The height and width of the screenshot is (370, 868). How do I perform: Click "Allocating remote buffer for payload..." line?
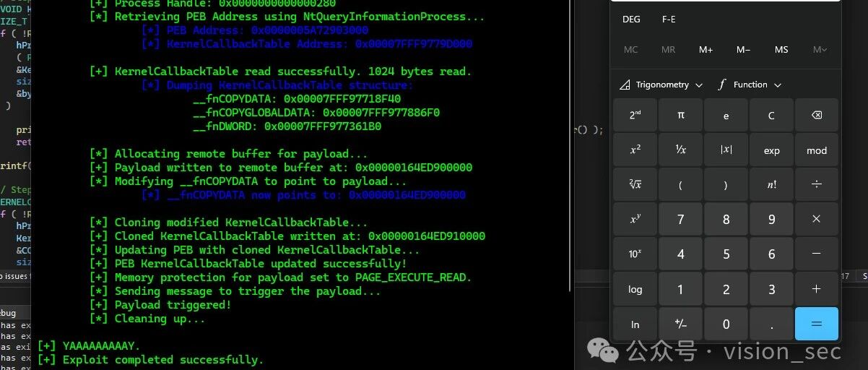click(229, 154)
